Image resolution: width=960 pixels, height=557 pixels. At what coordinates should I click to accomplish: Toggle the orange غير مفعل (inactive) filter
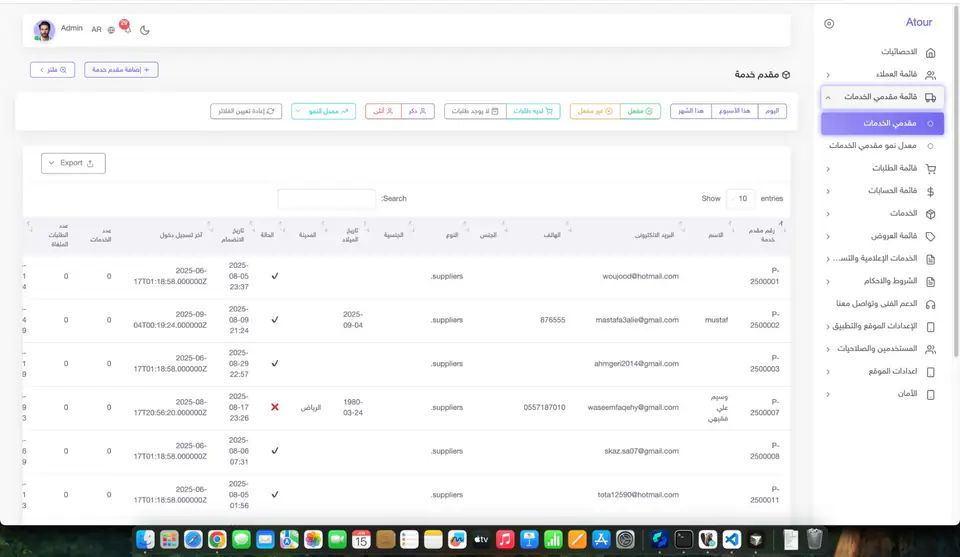pos(595,111)
